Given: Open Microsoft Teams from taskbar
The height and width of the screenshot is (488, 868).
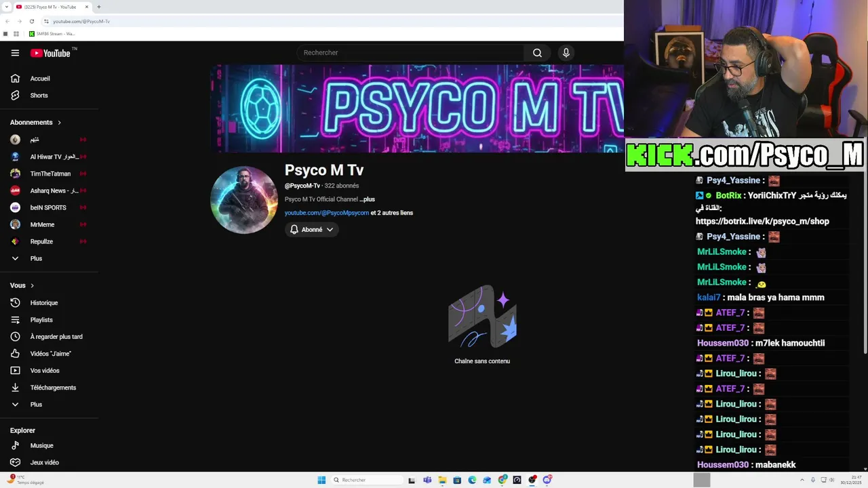Looking at the screenshot, I should tap(427, 480).
